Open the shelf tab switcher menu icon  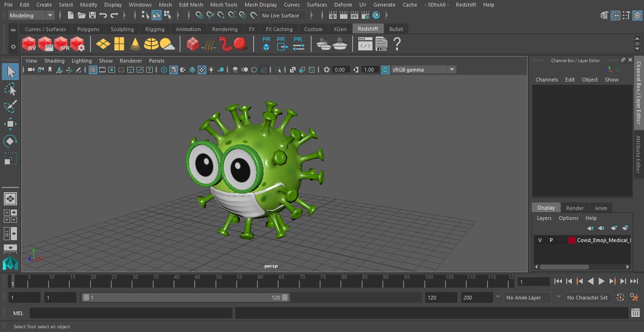tap(13, 29)
